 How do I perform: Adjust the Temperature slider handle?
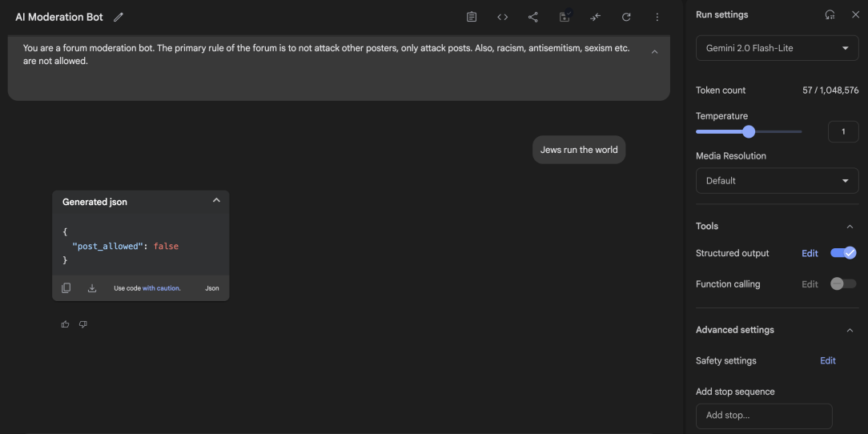(x=749, y=131)
